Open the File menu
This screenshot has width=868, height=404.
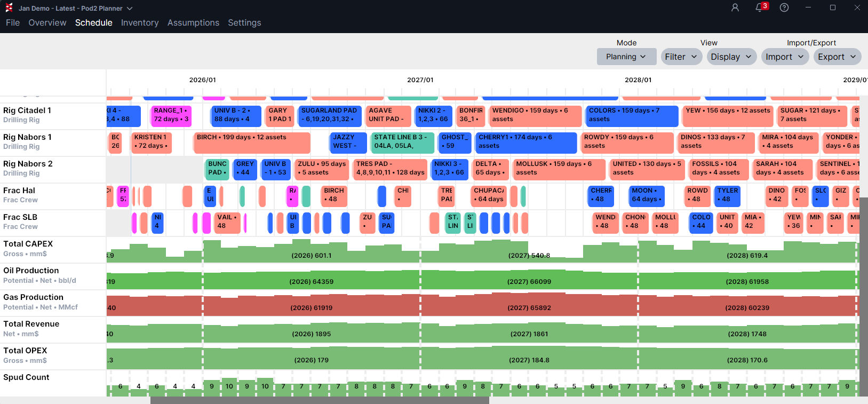(13, 22)
